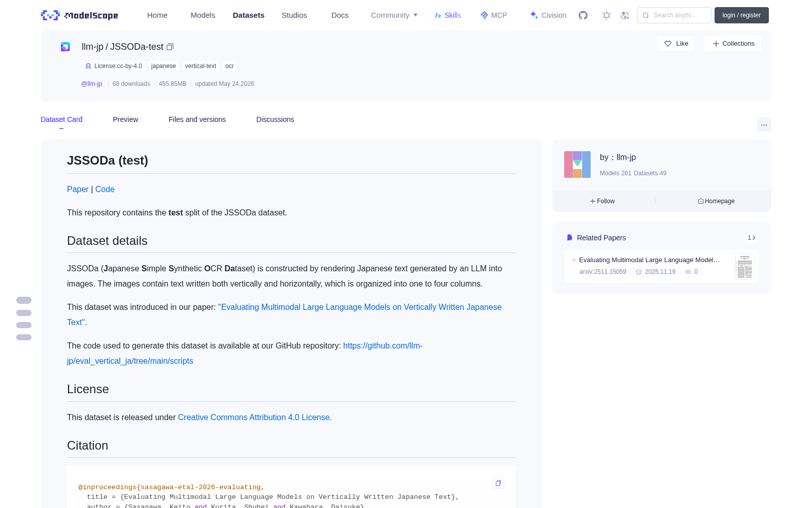
Task: Copy the dataset name llm-jp/JSSODa-test
Action: coord(170,47)
